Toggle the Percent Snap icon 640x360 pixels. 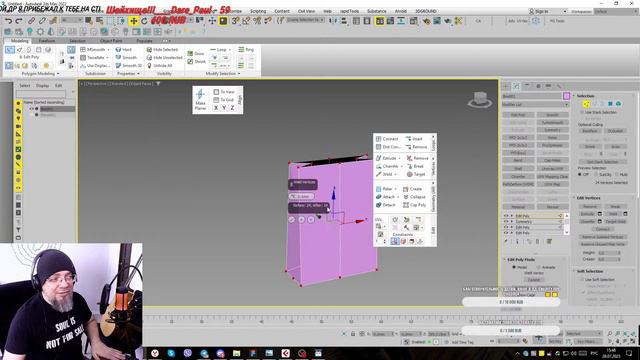257,21
